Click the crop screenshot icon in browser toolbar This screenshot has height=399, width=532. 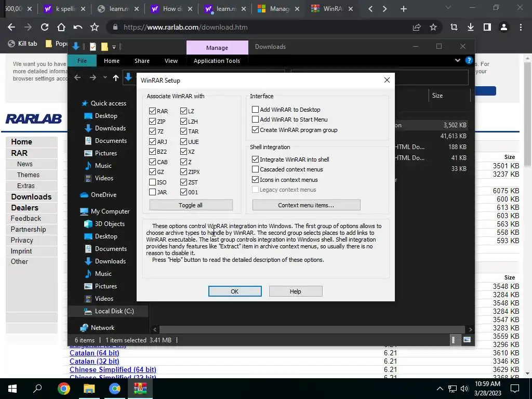click(454, 27)
